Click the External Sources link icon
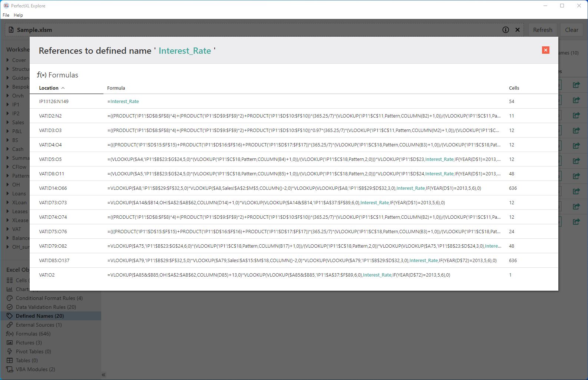588x380 pixels. pyautogui.click(x=10, y=325)
